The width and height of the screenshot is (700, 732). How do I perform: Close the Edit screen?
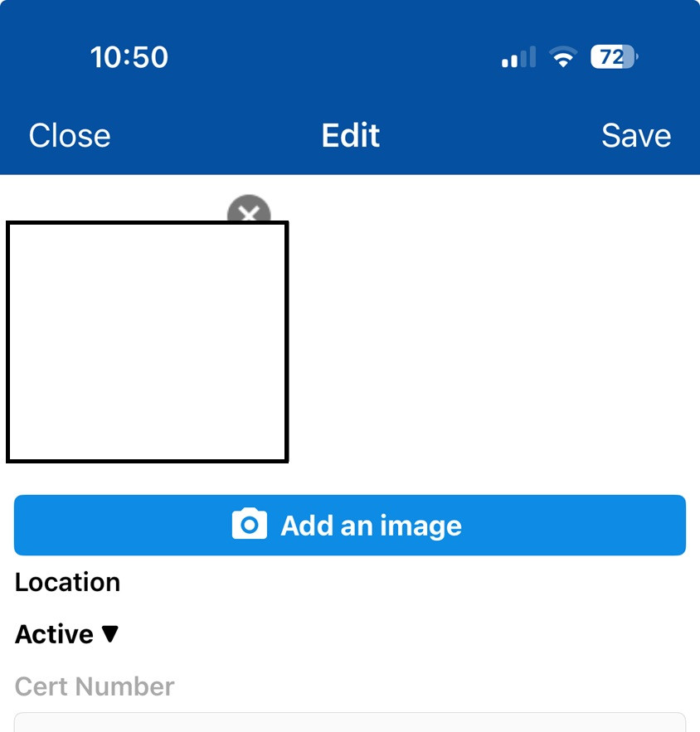[70, 135]
